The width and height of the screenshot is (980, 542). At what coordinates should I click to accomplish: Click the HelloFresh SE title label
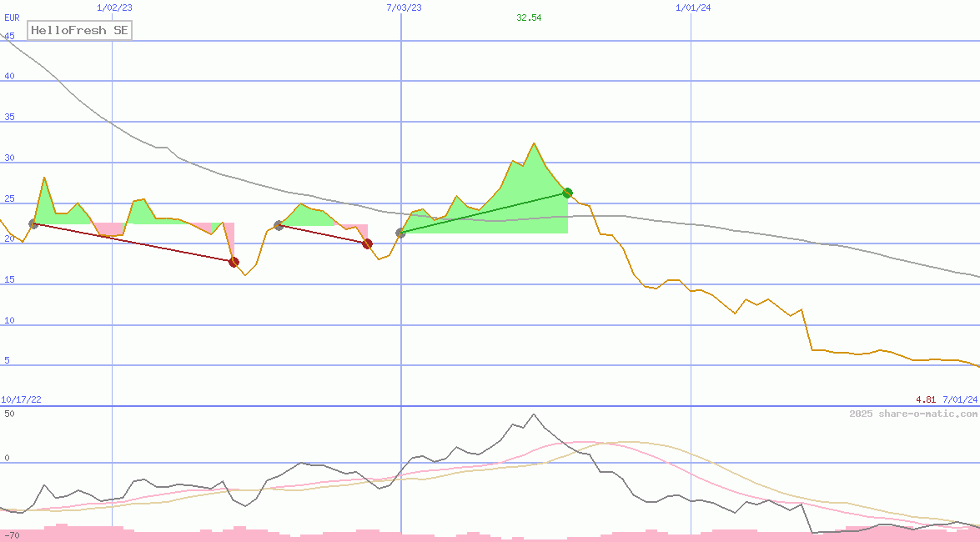[x=79, y=31]
